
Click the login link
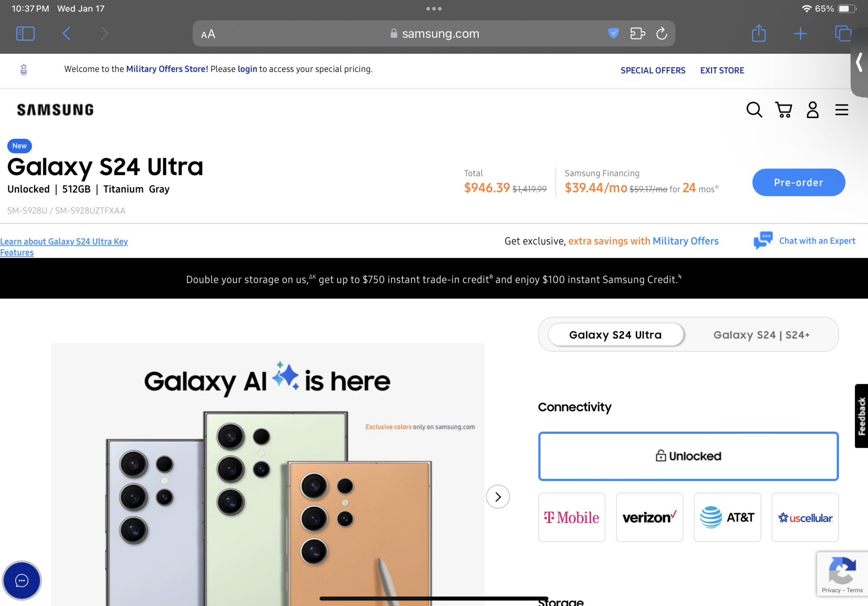pos(247,69)
